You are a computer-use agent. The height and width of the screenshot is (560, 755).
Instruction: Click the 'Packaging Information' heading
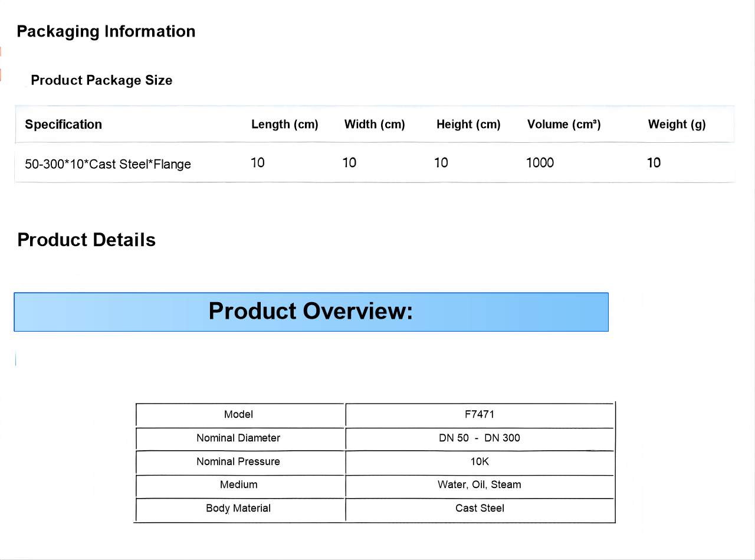pyautogui.click(x=106, y=31)
